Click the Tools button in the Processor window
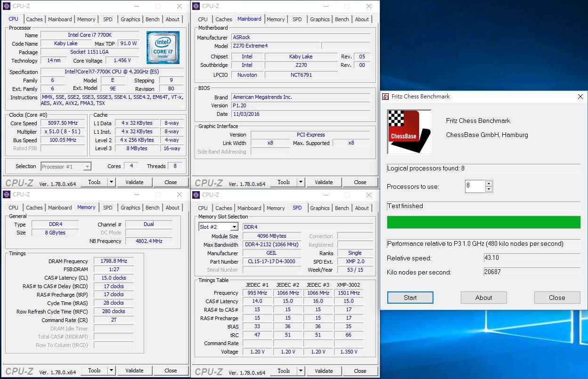 (94, 182)
